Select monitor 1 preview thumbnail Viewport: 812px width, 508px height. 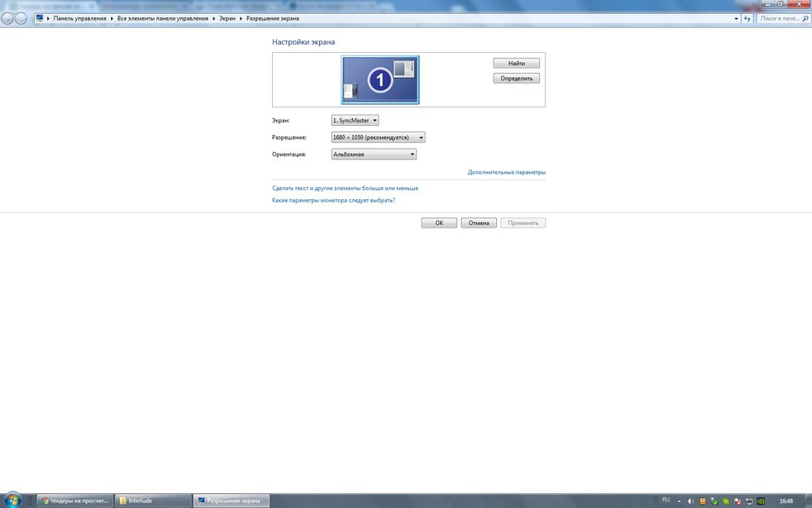(x=380, y=80)
